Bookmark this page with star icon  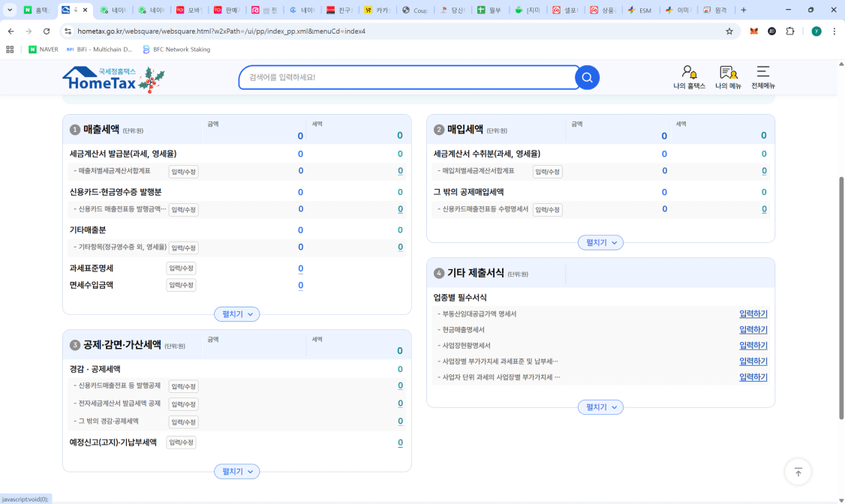pos(729,31)
